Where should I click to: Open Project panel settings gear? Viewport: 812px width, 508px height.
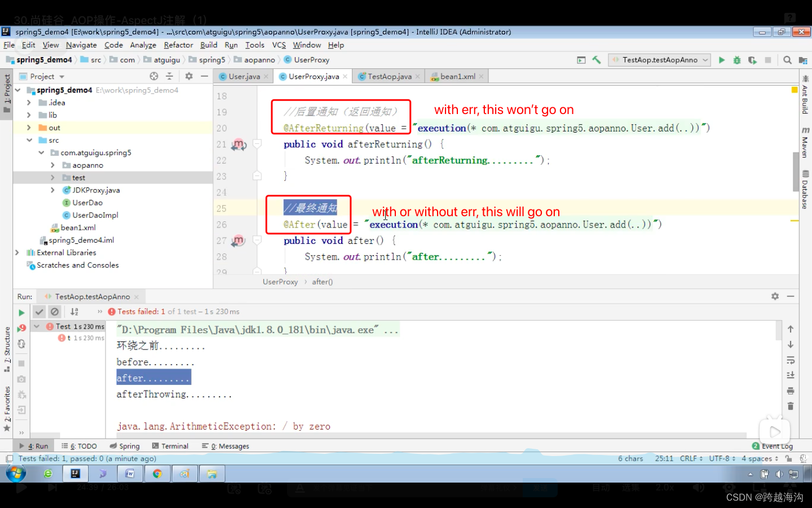(x=189, y=76)
